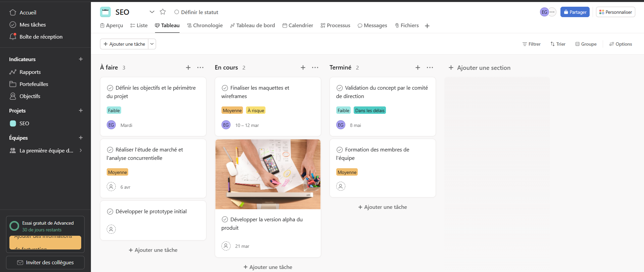This screenshot has width=644, height=272.
Task: Switch to the Liste view tab
Action: [139, 26]
